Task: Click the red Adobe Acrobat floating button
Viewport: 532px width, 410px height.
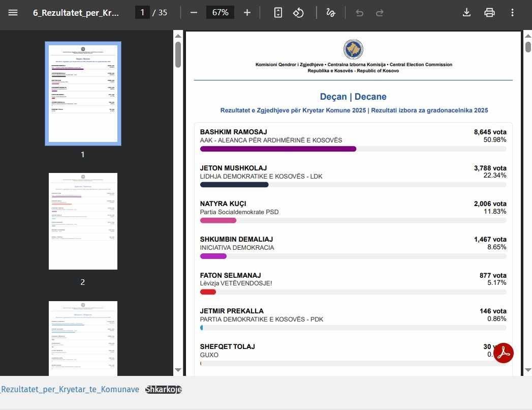Action: coord(503,353)
